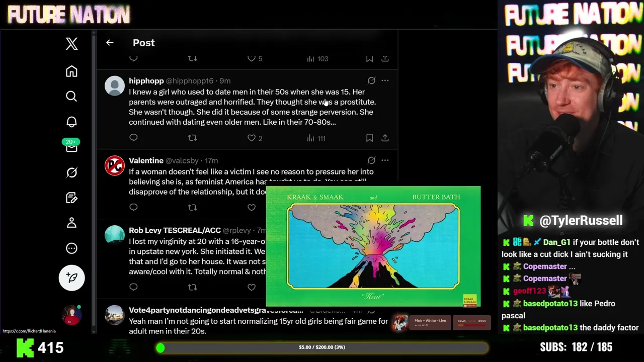Open Valentine username link
This screenshot has height=362, width=644.
[146, 160]
